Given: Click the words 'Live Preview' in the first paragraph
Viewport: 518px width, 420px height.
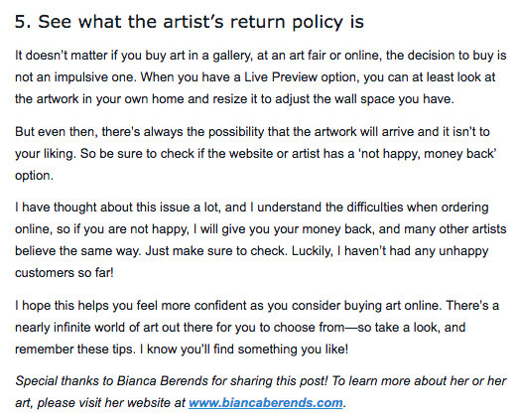Looking at the screenshot, I should click(281, 77).
